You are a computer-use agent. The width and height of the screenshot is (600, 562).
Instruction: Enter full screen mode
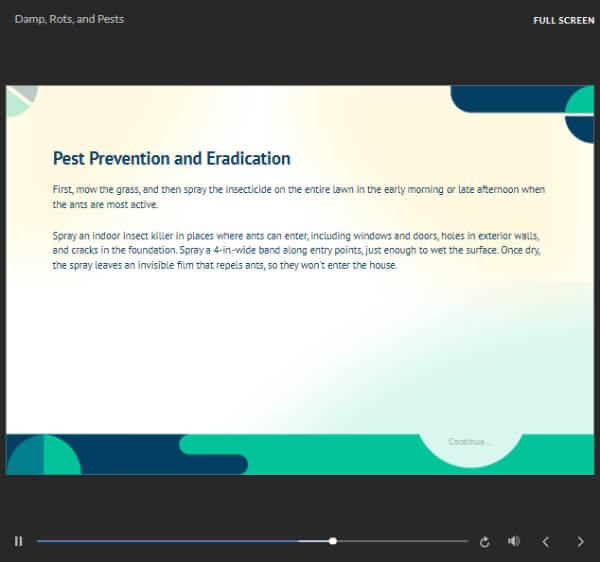pyautogui.click(x=563, y=20)
